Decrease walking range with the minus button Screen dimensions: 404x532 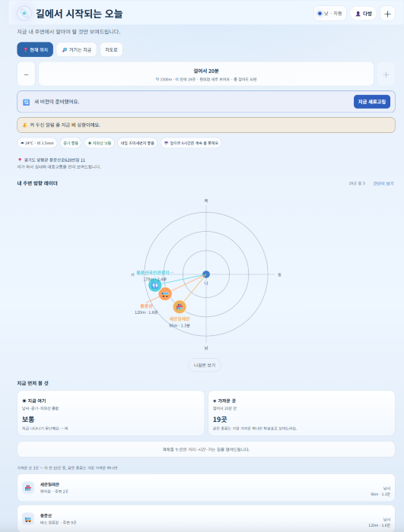pos(26,74)
